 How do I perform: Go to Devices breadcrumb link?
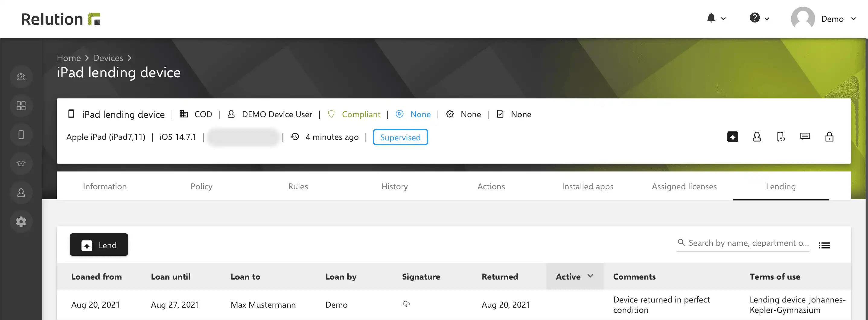[x=108, y=58]
